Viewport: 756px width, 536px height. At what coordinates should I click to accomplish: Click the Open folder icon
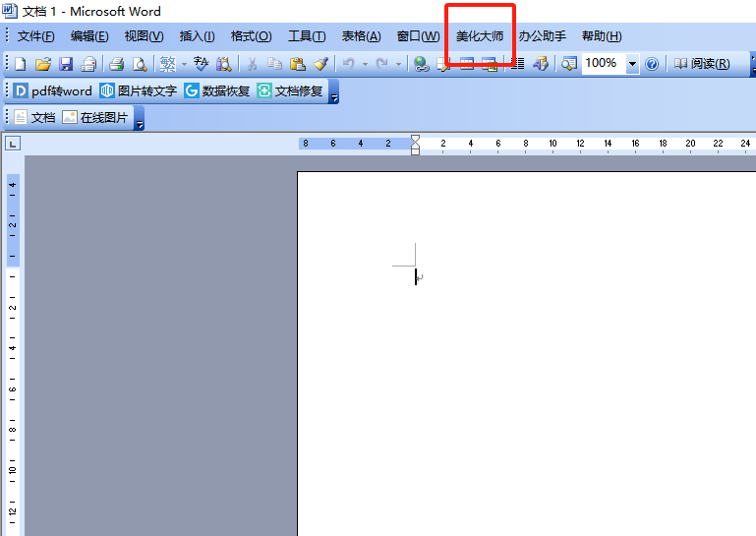coord(42,64)
